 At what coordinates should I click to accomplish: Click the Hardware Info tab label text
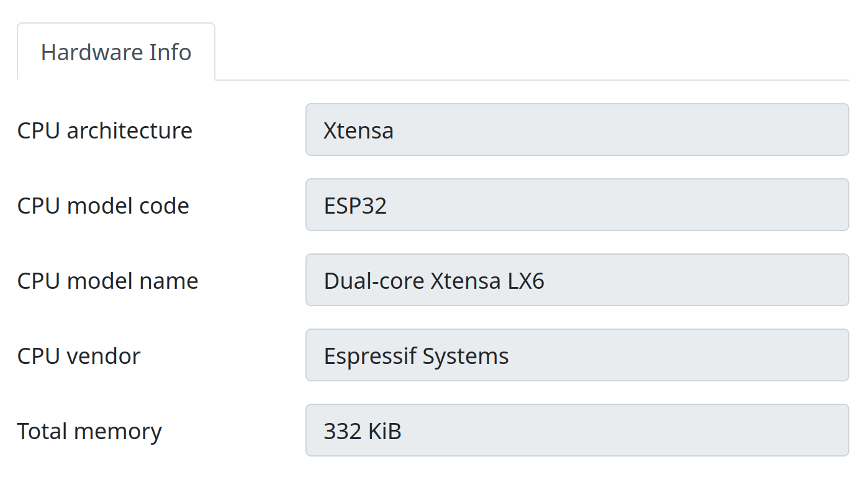pyautogui.click(x=115, y=52)
